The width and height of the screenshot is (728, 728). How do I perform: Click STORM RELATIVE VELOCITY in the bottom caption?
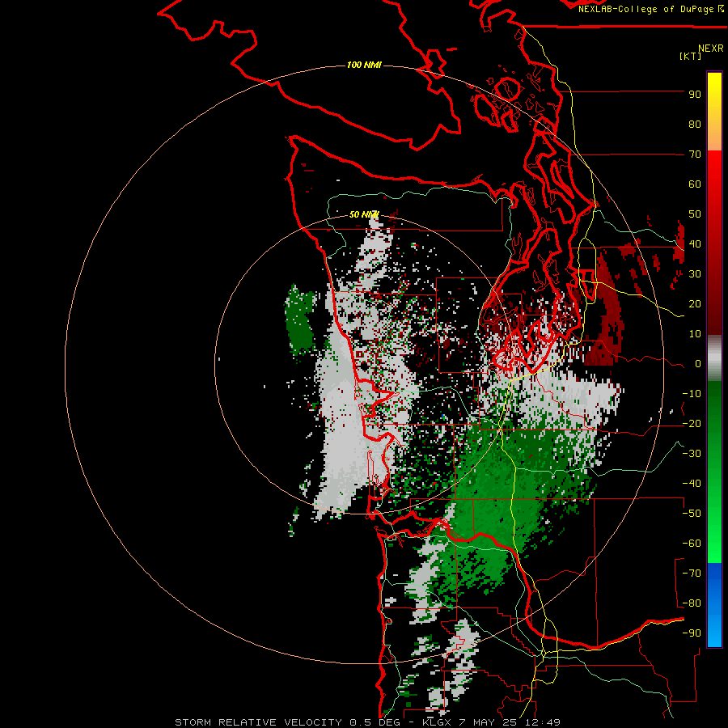tap(258, 722)
